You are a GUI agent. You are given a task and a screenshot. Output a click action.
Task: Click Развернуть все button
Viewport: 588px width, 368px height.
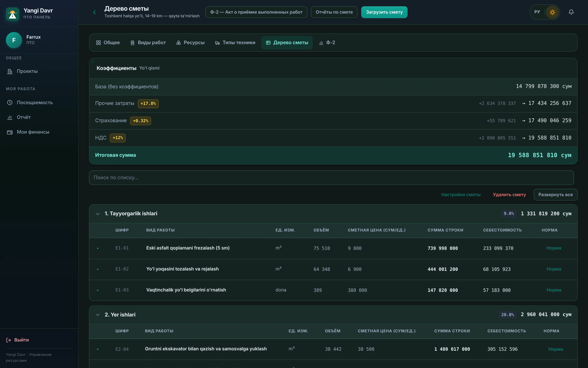(x=555, y=195)
